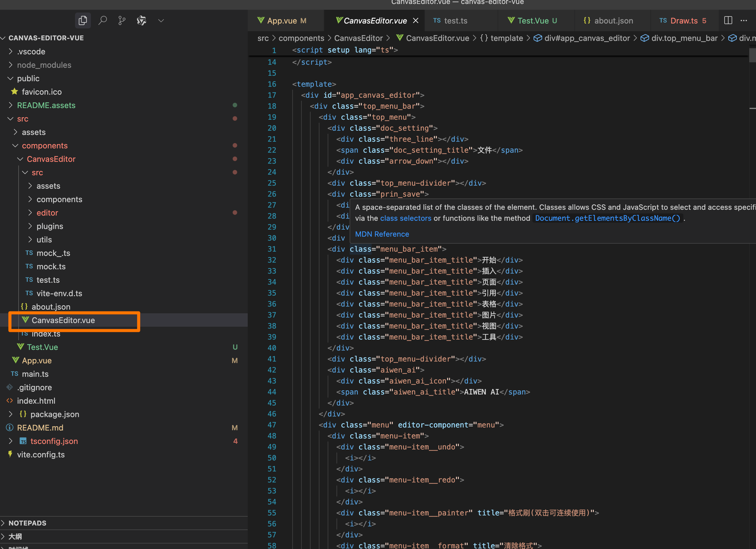
Task: Open the Explorer view icon
Action: point(83,21)
